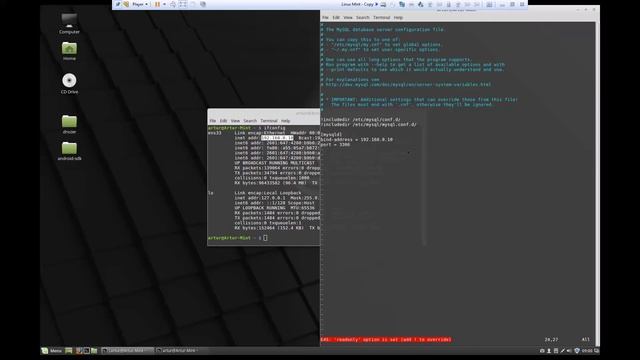Open the drozer folder on desktop

[69, 124]
